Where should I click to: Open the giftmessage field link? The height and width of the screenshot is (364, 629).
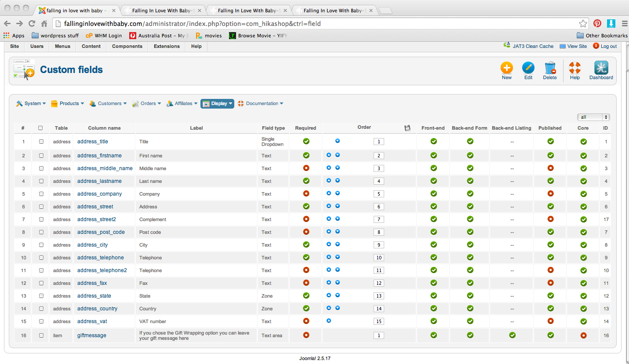(x=91, y=335)
